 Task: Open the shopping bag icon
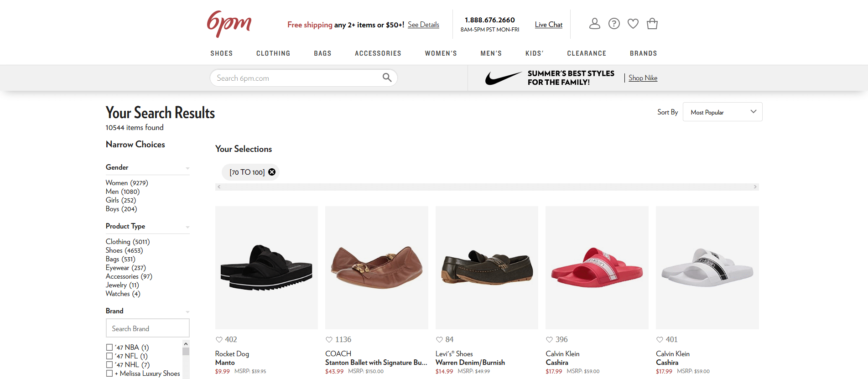click(652, 24)
